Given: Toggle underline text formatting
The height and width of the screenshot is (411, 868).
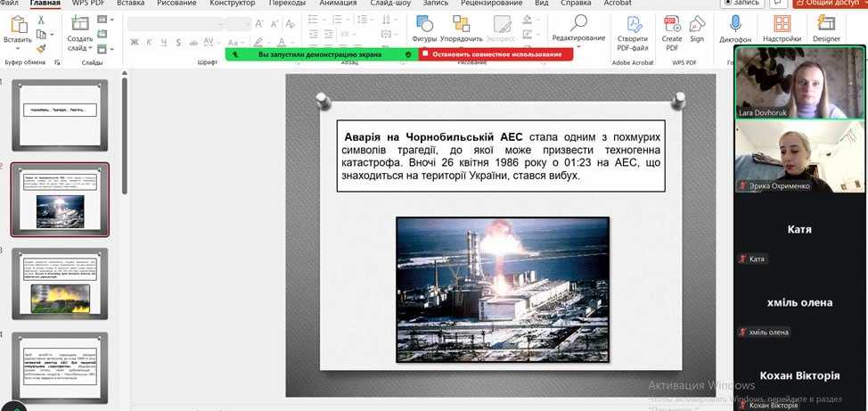Looking at the screenshot, I should pyautogui.click(x=163, y=42).
